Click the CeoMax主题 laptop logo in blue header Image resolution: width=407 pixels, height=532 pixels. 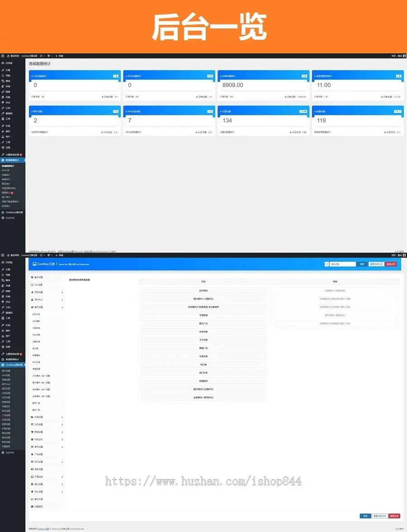point(34,264)
